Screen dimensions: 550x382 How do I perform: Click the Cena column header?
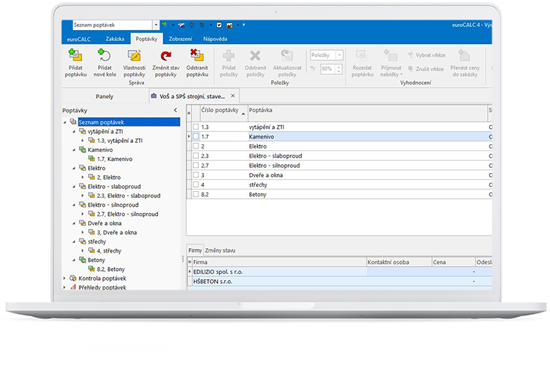tap(453, 262)
